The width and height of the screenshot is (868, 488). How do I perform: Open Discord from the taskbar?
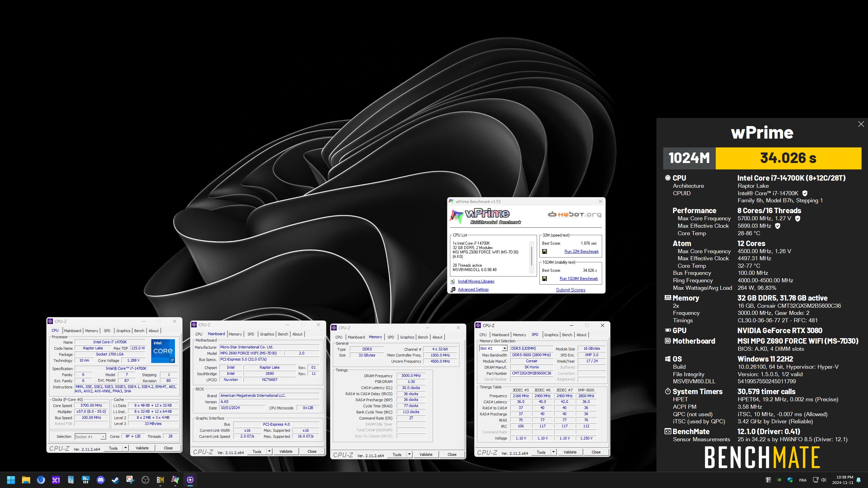[x=100, y=480]
